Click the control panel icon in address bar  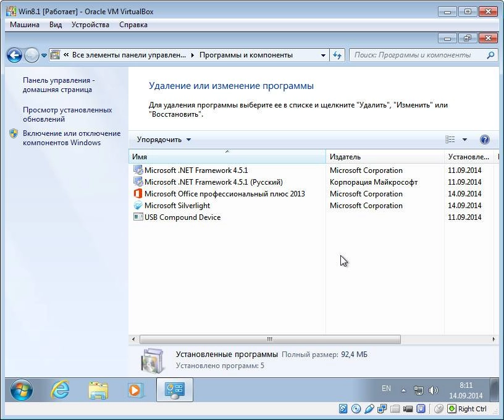pyautogui.click(x=56, y=55)
